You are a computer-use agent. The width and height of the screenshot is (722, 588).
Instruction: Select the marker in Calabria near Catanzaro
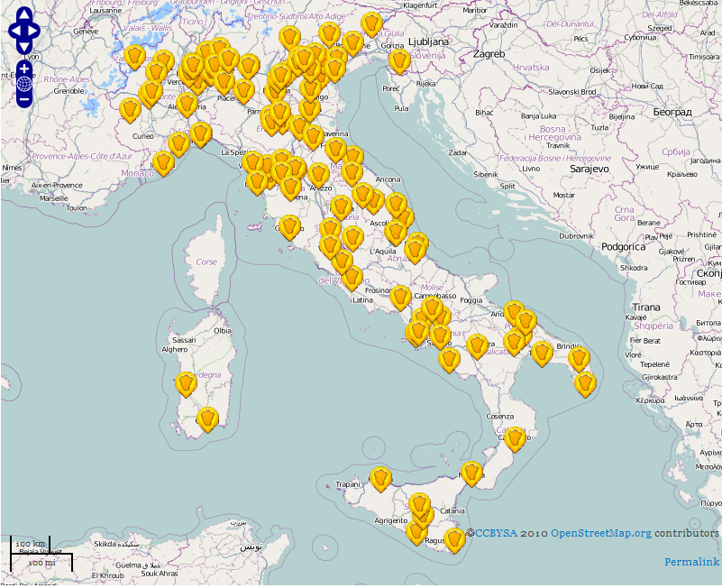click(x=515, y=439)
